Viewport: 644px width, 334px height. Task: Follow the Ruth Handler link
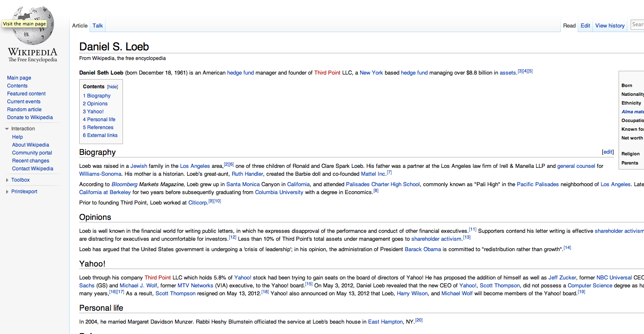(247, 174)
